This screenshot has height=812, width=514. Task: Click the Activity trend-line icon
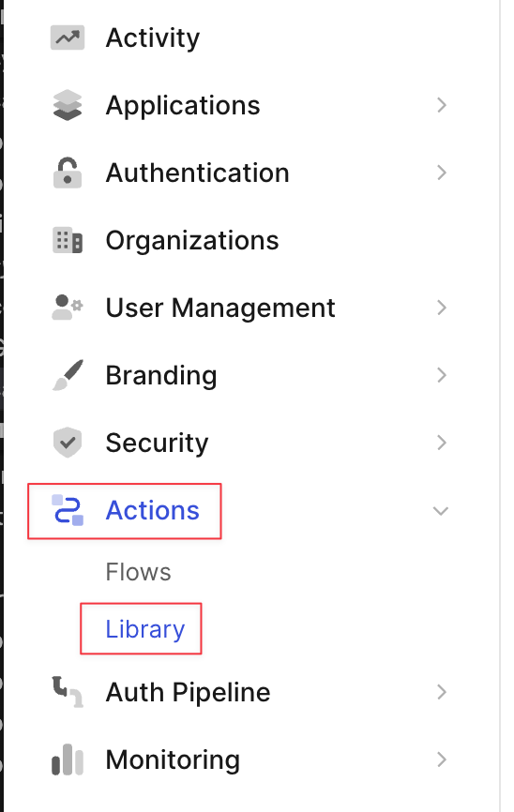click(68, 38)
